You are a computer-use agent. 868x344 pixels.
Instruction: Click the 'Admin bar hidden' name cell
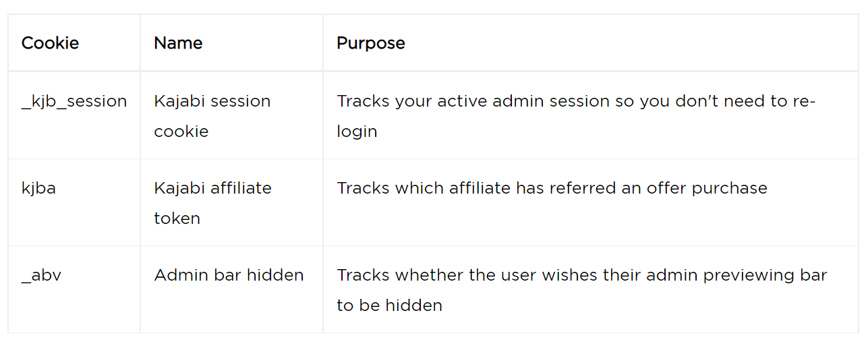(x=229, y=275)
